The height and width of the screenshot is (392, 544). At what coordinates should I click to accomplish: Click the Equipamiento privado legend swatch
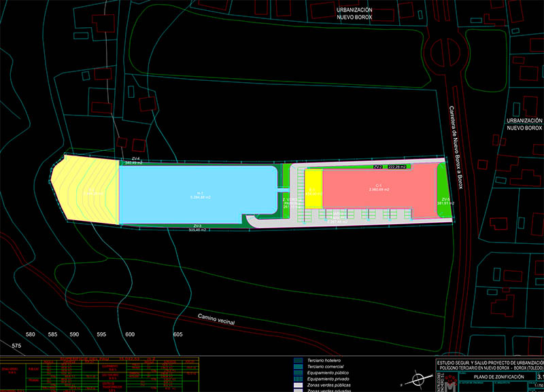(298, 379)
